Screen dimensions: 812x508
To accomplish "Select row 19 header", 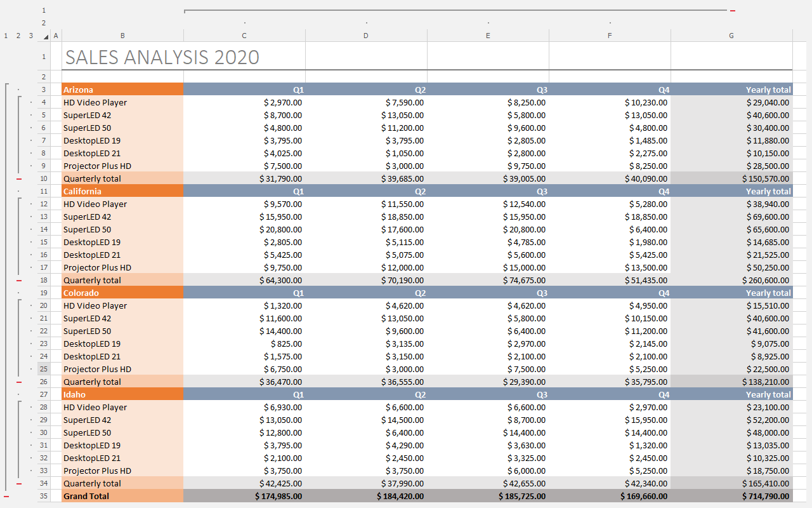I will coord(44,293).
